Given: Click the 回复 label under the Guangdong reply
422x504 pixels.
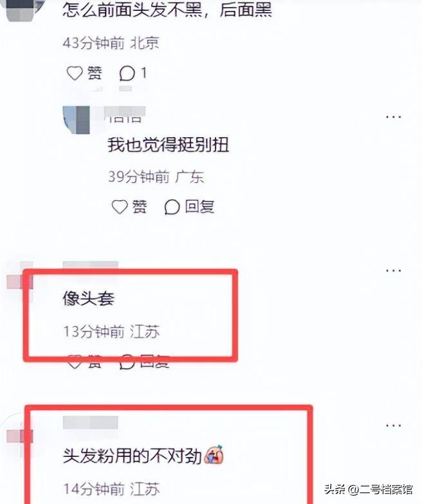Looking at the screenshot, I should pos(199,207).
